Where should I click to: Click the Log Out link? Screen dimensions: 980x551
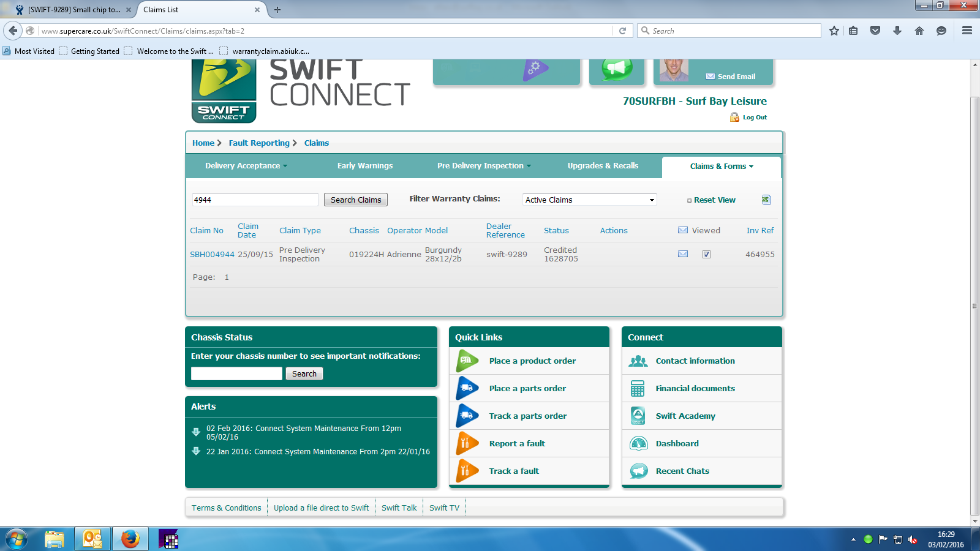click(754, 118)
